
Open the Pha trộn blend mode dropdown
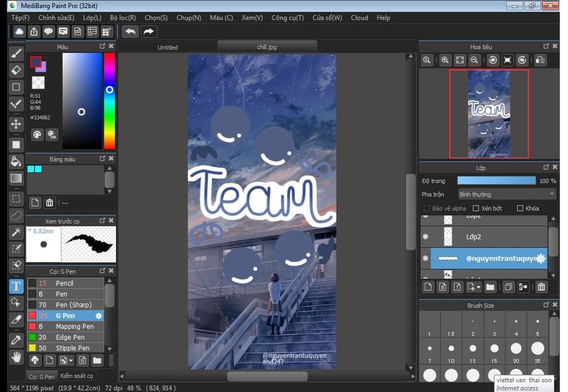click(x=506, y=195)
